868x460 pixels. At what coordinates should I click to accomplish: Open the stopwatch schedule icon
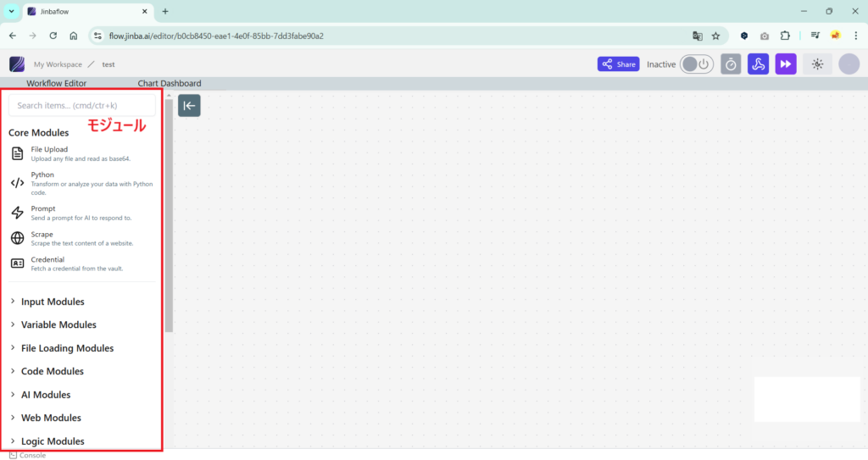731,64
